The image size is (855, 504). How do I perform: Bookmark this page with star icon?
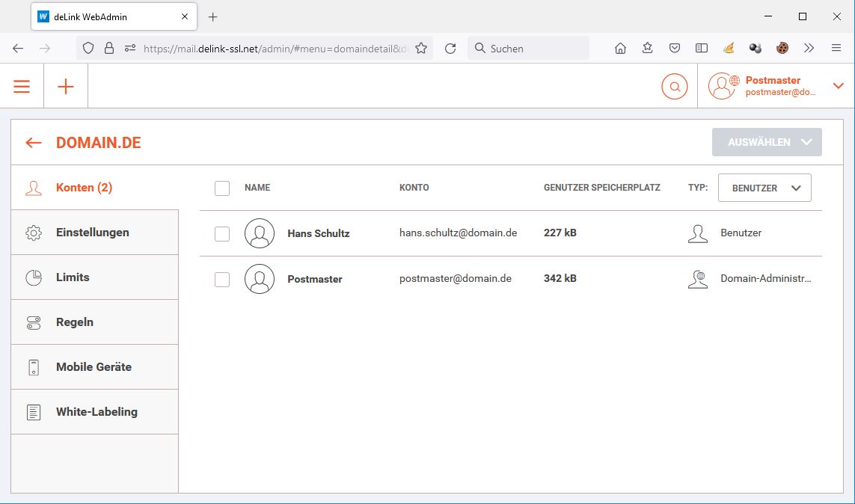coord(421,49)
